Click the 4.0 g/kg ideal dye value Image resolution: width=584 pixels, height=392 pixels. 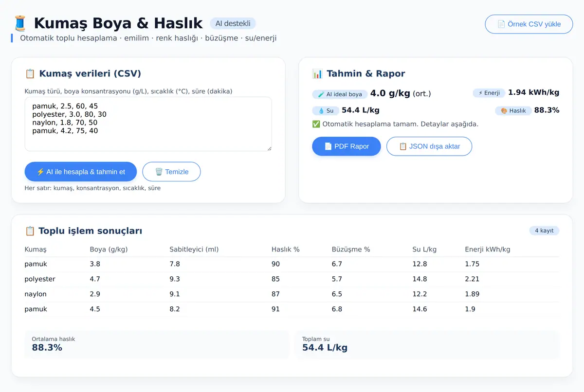pyautogui.click(x=390, y=93)
